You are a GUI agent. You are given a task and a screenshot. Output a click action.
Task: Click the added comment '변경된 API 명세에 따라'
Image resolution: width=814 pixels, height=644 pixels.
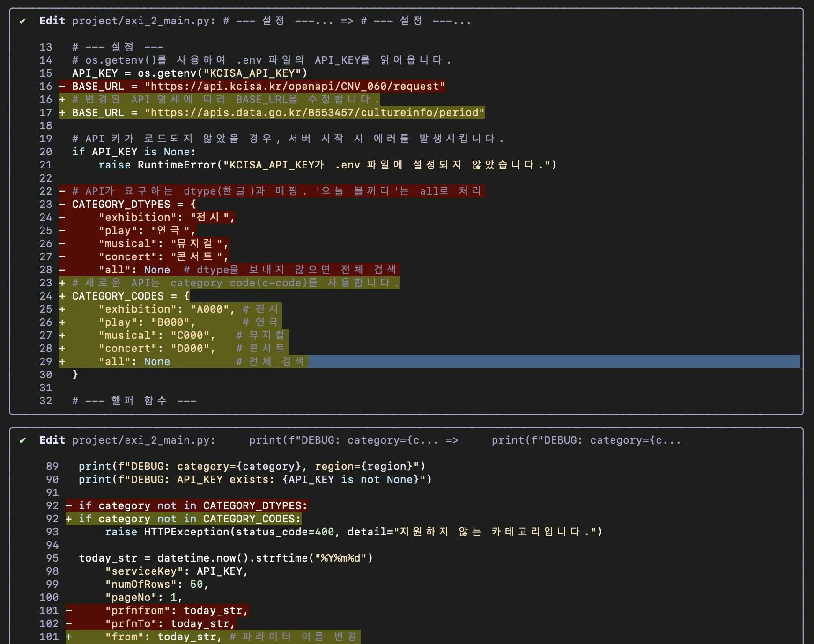(x=220, y=100)
